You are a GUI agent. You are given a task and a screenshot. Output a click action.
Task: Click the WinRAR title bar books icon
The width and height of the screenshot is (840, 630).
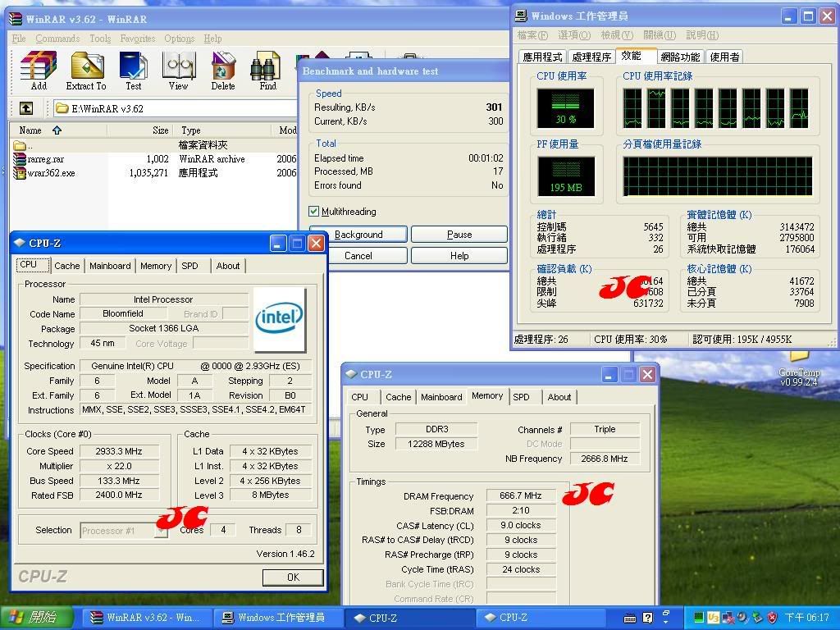click(x=16, y=19)
